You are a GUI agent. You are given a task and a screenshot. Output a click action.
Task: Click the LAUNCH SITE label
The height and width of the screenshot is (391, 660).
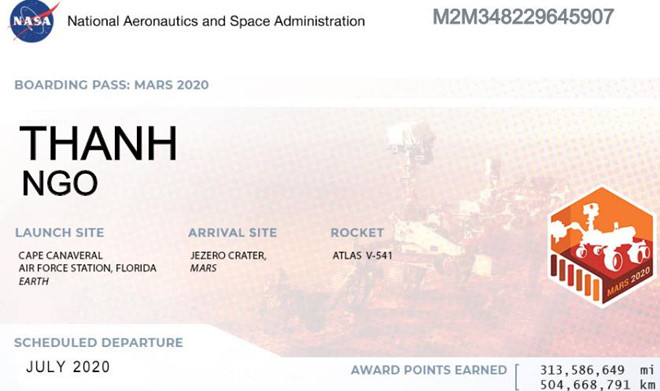point(59,233)
